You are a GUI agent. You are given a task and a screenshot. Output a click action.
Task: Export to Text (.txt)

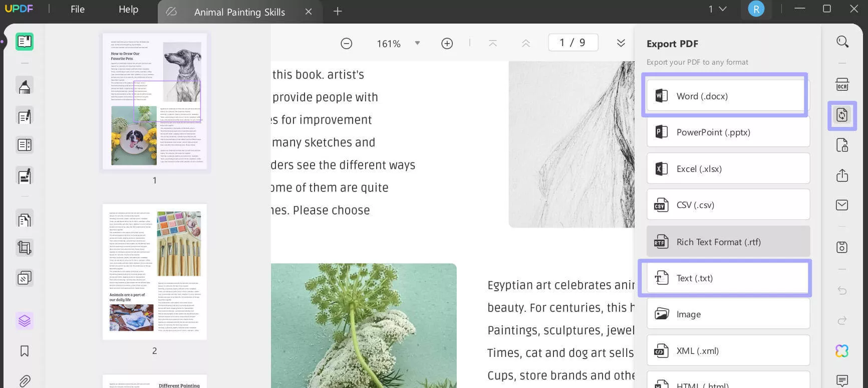pos(727,278)
